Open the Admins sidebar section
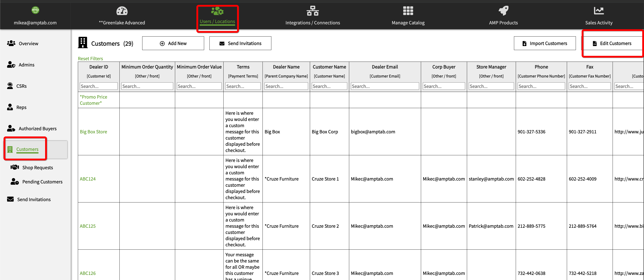 tap(26, 65)
